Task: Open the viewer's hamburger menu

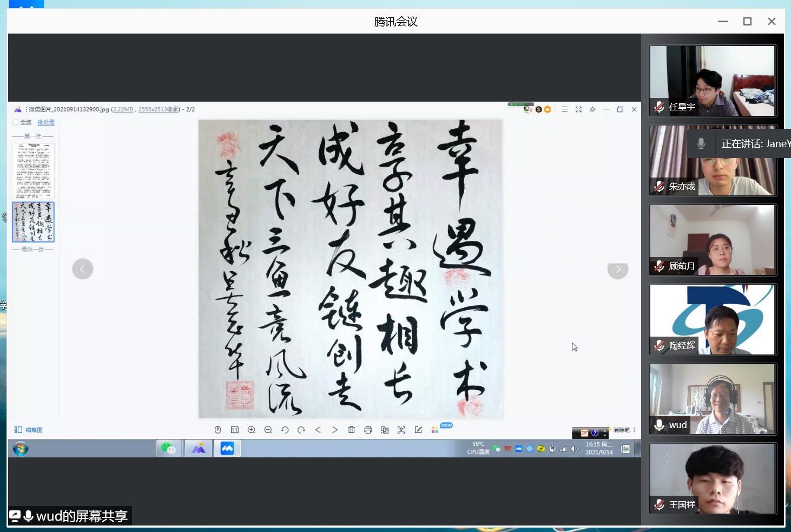Action: click(564, 109)
